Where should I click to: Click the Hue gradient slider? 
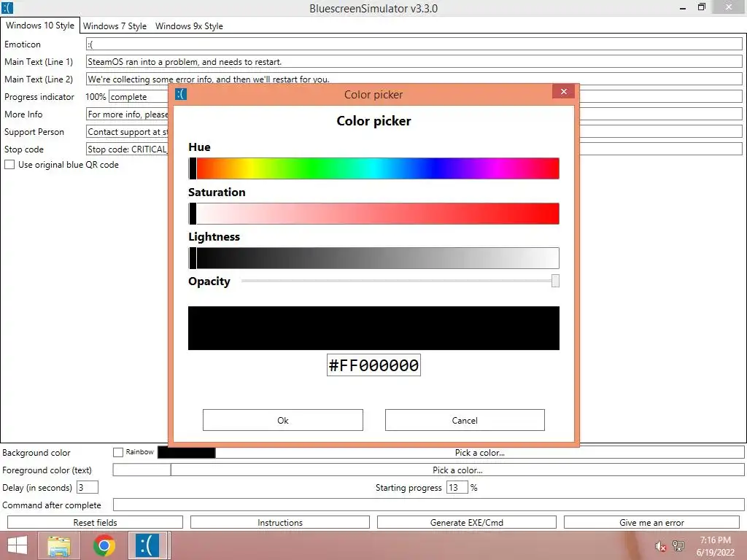click(373, 168)
